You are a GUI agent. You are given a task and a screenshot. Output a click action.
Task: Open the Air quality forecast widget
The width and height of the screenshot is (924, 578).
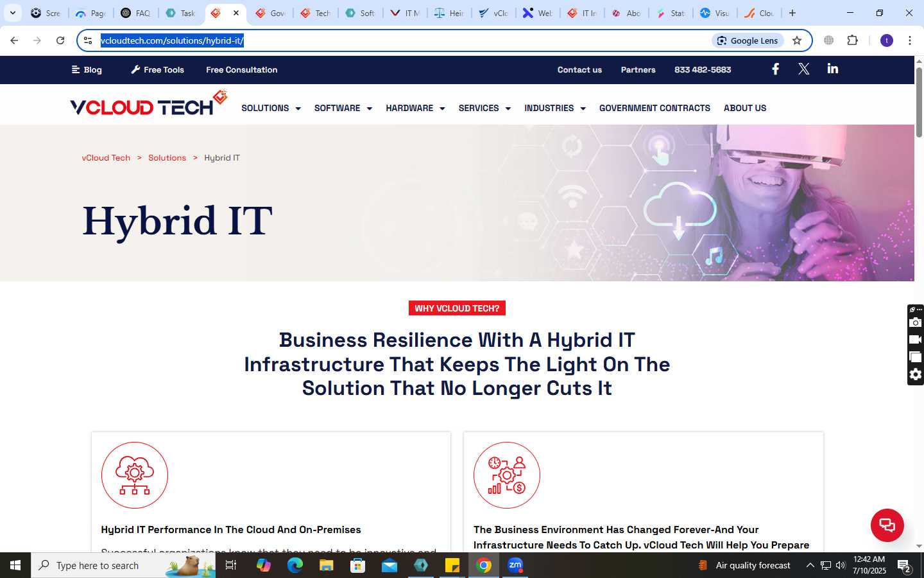point(744,565)
